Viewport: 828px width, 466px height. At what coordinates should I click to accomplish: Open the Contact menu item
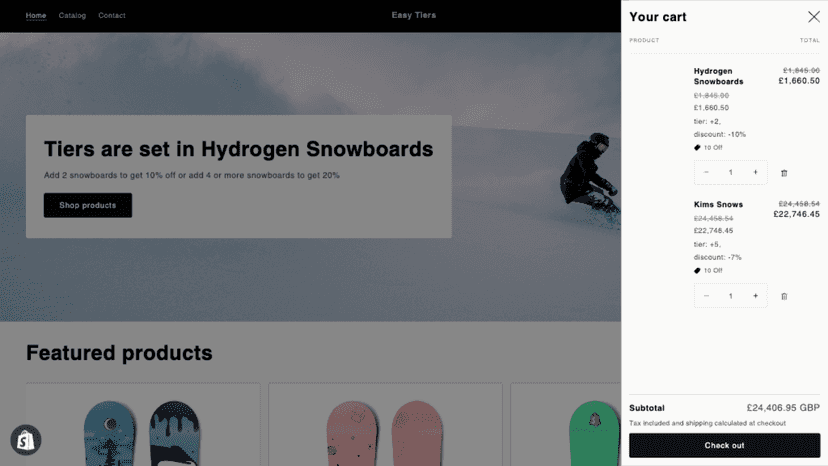click(111, 15)
